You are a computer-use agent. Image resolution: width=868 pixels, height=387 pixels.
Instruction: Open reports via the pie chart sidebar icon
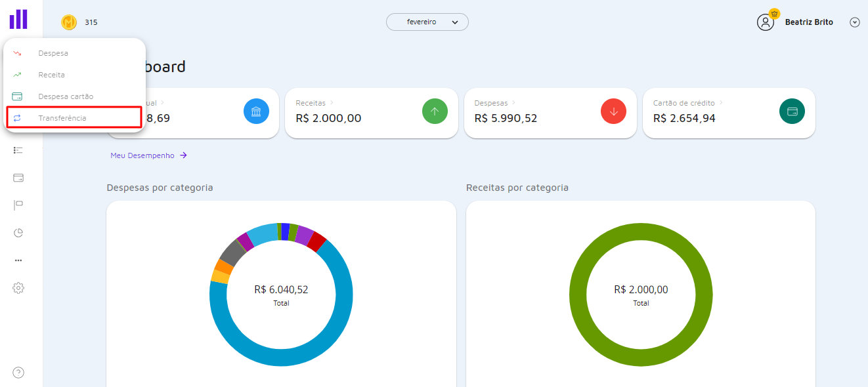(x=18, y=232)
